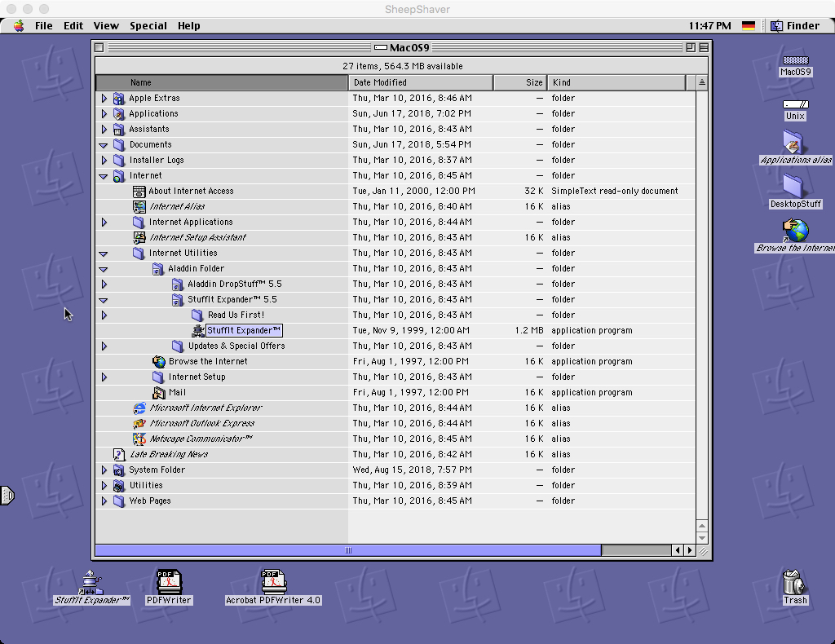This screenshot has width=835, height=644.
Task: Select the MacOS9 disk icon on desktop
Action: click(x=796, y=60)
